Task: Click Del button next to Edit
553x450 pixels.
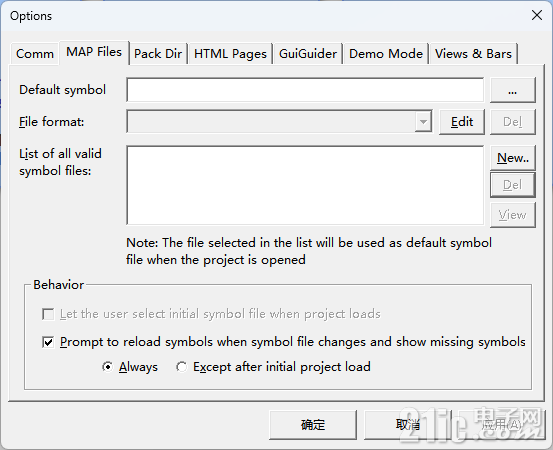Action: point(512,122)
